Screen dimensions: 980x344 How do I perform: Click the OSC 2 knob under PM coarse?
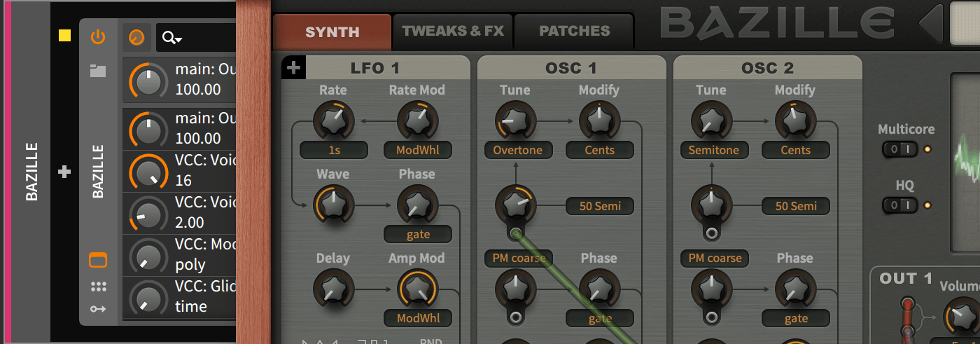[x=712, y=289]
